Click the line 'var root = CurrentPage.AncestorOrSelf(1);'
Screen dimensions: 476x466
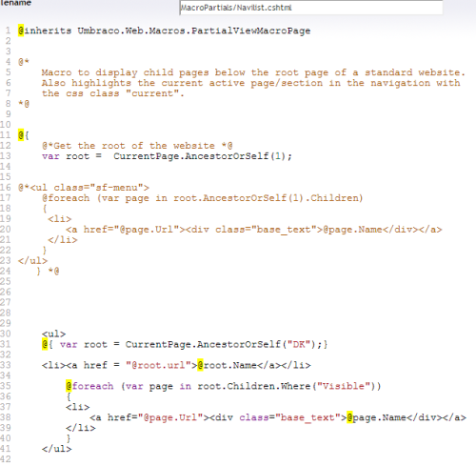click(167, 156)
